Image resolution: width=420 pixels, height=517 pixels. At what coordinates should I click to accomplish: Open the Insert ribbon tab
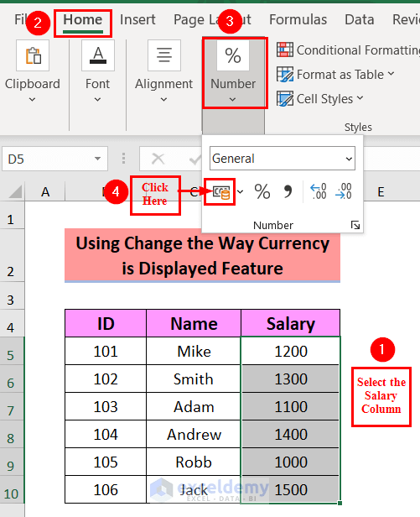(x=137, y=20)
